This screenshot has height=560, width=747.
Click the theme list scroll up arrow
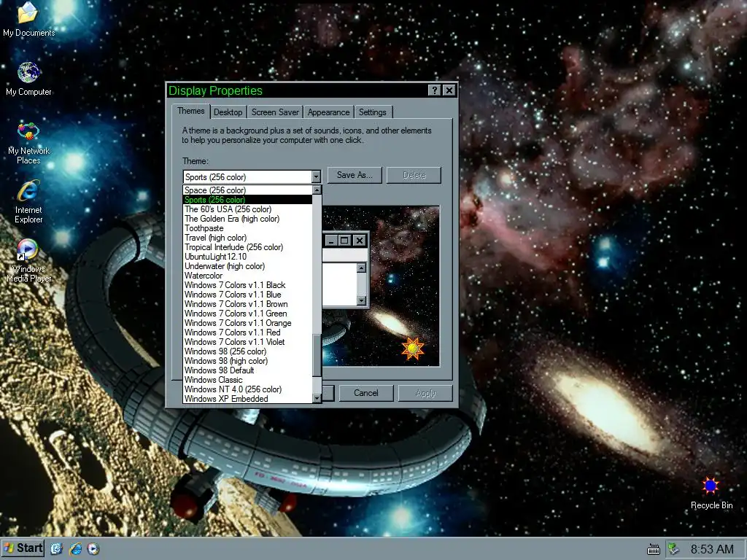pos(317,190)
